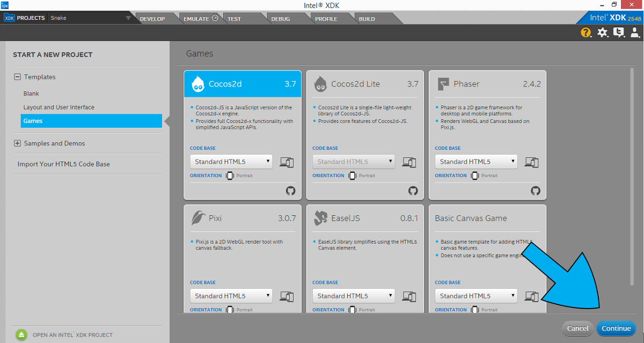Toggle Basic Canvas Game orientation icon
The image size is (644, 343).
pyautogui.click(x=475, y=309)
